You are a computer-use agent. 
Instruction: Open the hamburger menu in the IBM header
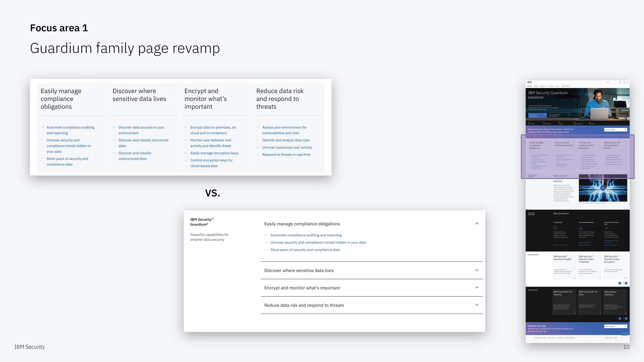[628, 82]
